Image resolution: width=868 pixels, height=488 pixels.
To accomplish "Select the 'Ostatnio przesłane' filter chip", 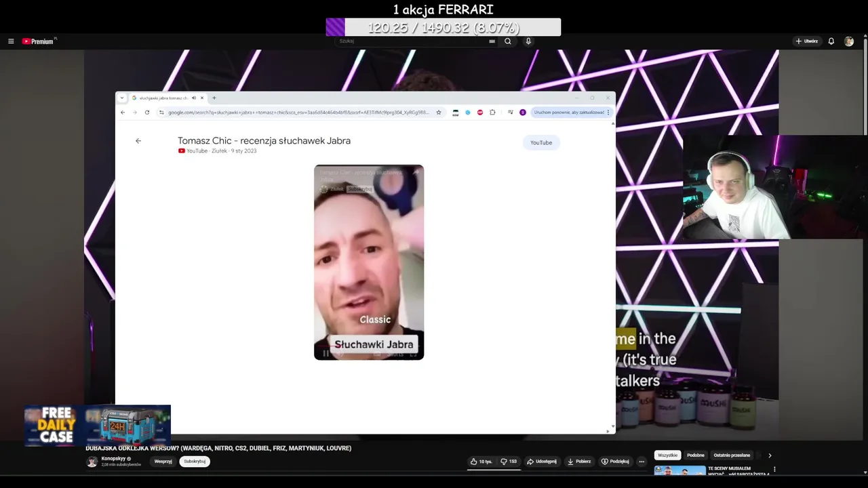I will [732, 455].
